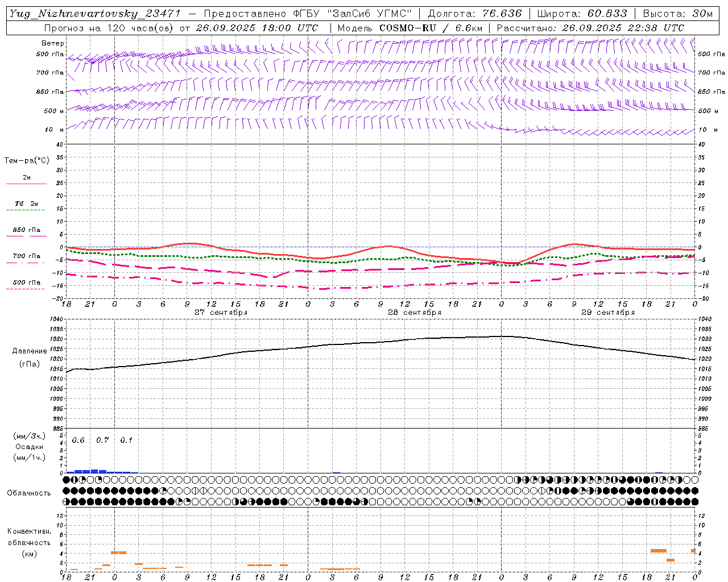Viewport: 728px width, 582px height.
Task: Click the '27 сентября' date label
Action: (221, 313)
